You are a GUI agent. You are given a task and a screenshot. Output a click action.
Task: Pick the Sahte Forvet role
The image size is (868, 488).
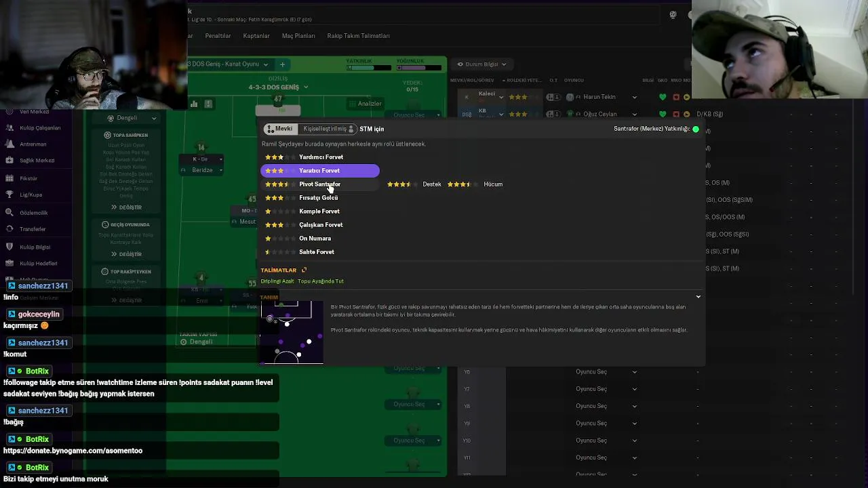(x=320, y=252)
